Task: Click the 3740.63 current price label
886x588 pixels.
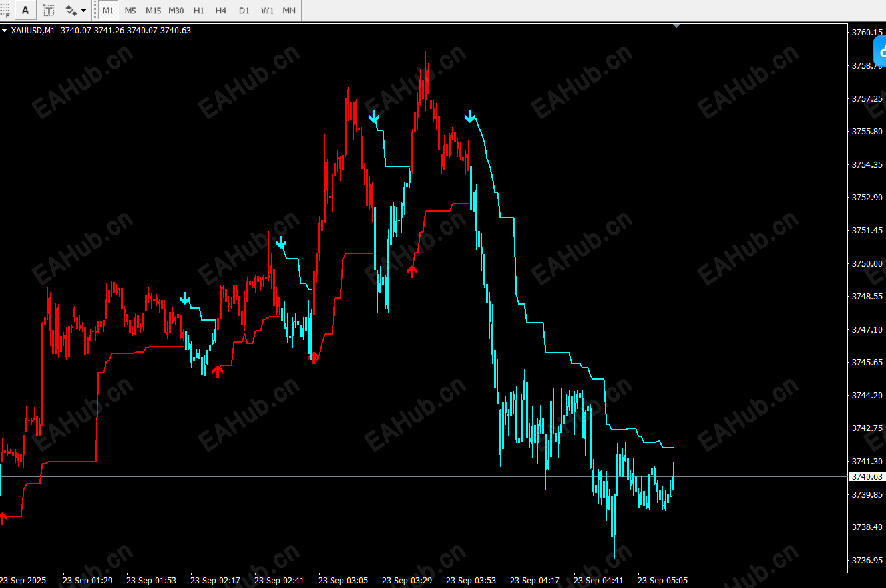Action: coord(866,477)
